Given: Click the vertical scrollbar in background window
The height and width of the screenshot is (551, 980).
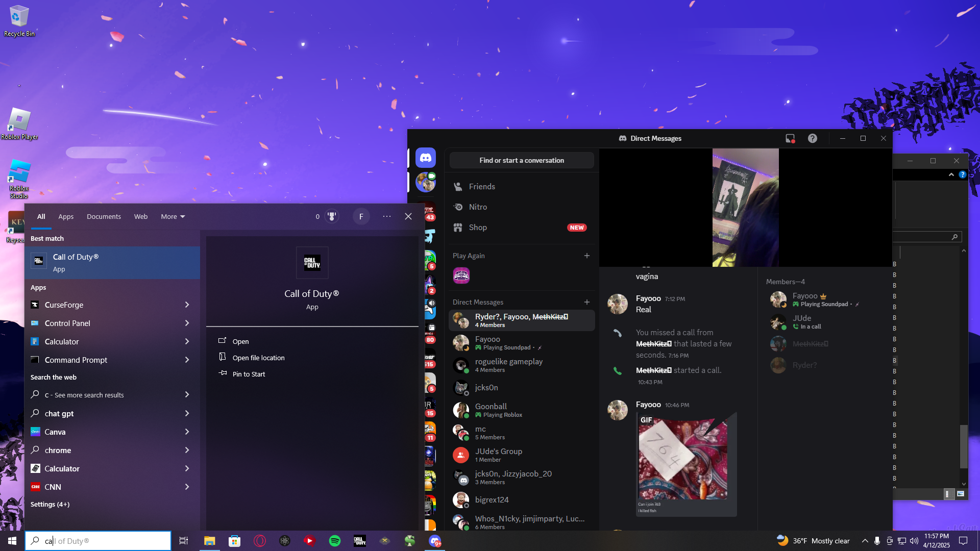Looking at the screenshot, I should (964, 445).
